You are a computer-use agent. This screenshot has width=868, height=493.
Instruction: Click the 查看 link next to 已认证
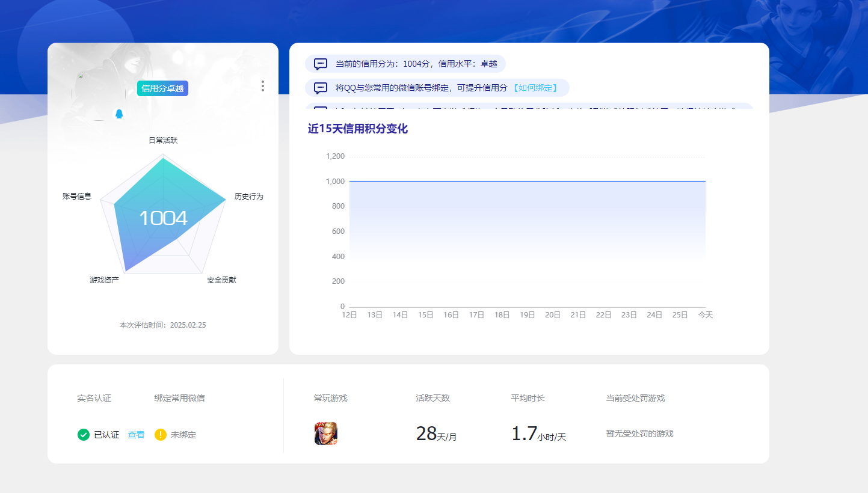(136, 435)
